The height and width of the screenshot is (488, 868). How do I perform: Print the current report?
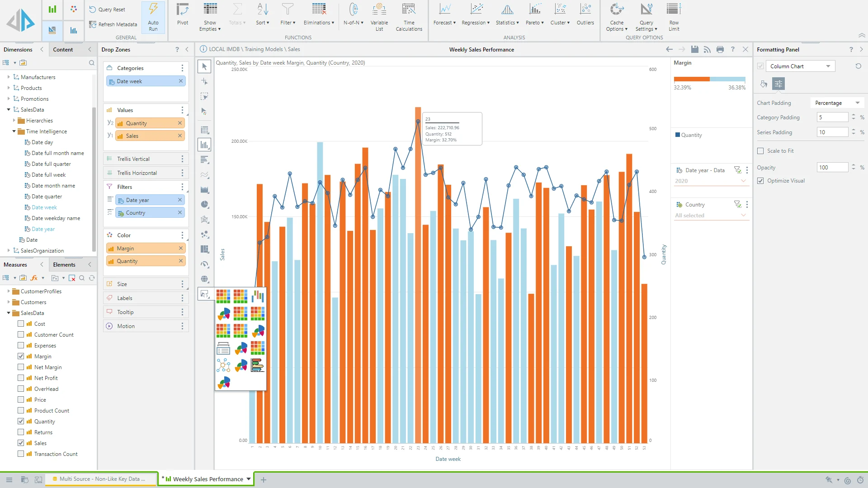click(x=720, y=50)
